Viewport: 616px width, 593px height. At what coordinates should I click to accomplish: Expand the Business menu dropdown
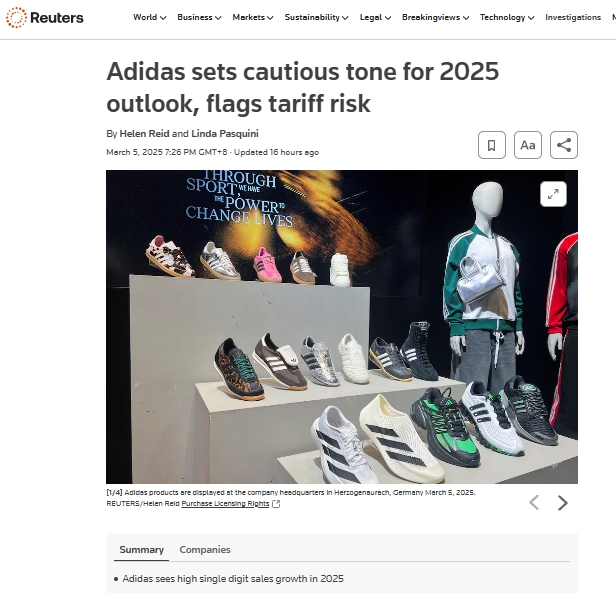pos(199,17)
